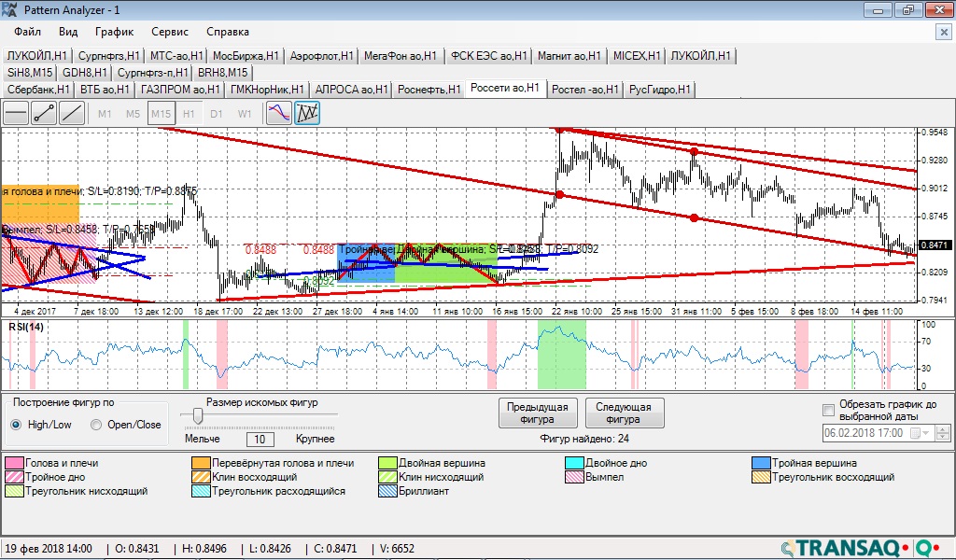Switch to the Сбербанк,H1 tab

tap(37, 90)
